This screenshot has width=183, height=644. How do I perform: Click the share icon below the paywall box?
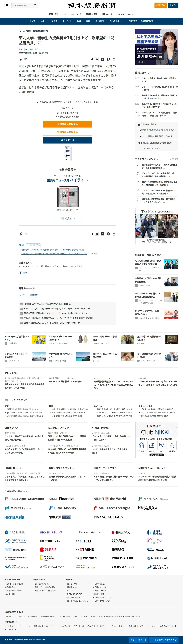114,234
